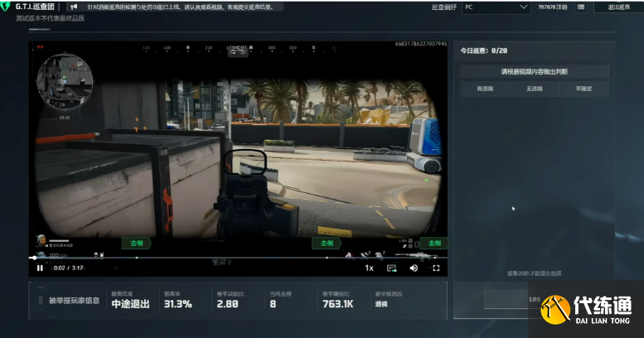Viewport: 644px width, 338px height.
Task: Toggle the video subtitle/danmaku icon
Action: click(392, 268)
